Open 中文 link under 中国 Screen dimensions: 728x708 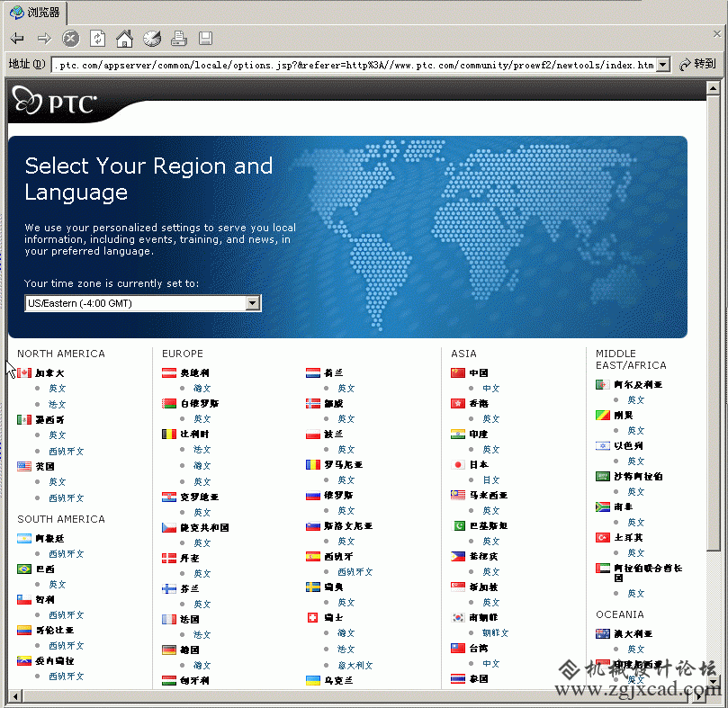[x=490, y=388]
